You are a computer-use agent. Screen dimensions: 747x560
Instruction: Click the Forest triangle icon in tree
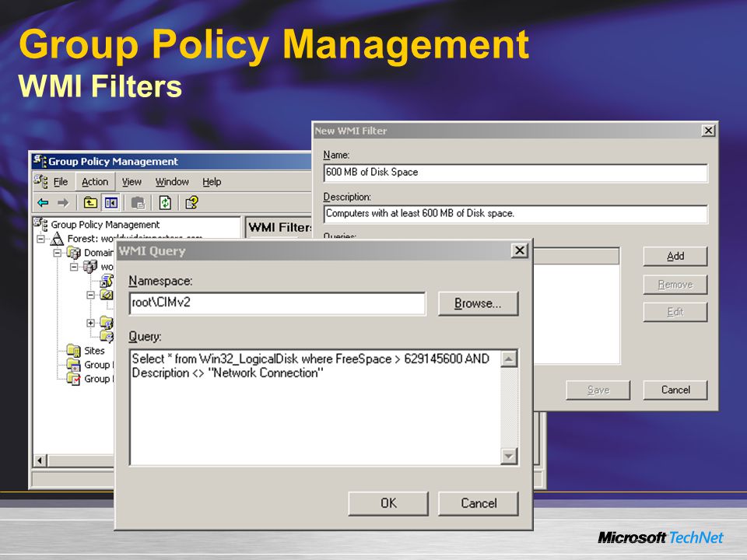[x=57, y=238]
